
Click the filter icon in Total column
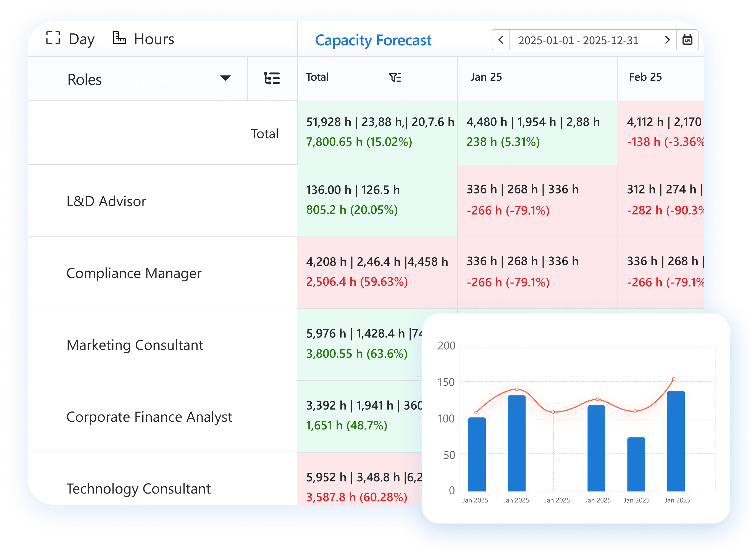(395, 77)
